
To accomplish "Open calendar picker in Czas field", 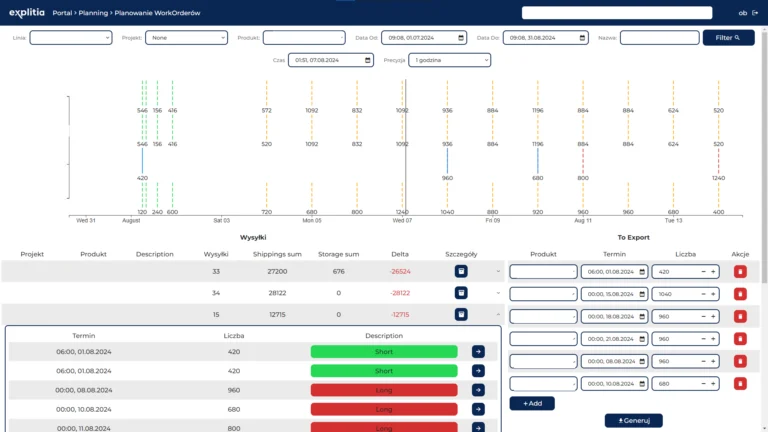I will [x=367, y=60].
